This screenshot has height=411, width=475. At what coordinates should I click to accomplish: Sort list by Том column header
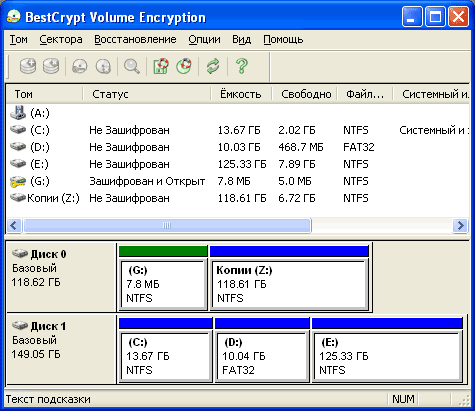[x=45, y=94]
